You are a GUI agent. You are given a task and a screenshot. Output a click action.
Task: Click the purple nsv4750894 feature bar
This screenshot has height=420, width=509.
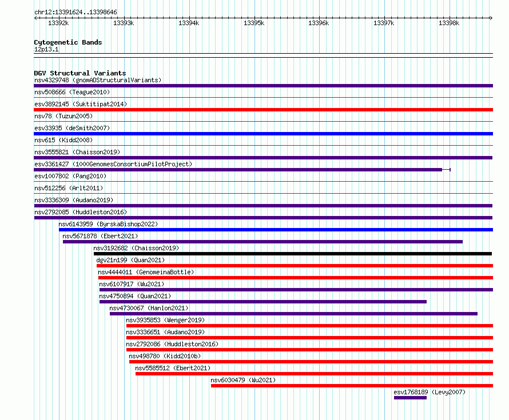click(x=263, y=302)
